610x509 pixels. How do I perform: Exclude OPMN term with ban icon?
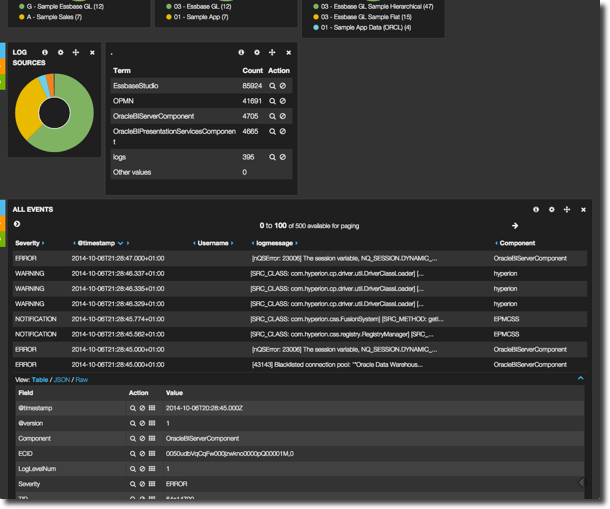(x=282, y=101)
